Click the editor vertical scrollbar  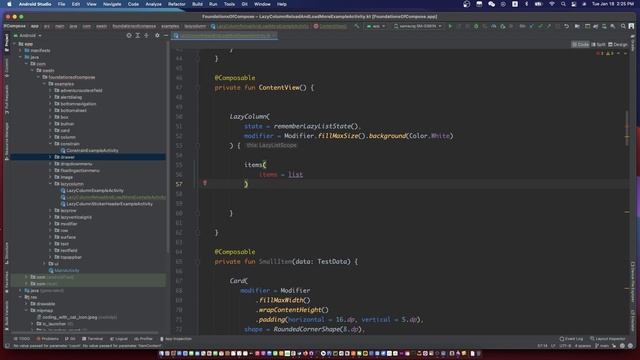pyautogui.click(x=627, y=127)
